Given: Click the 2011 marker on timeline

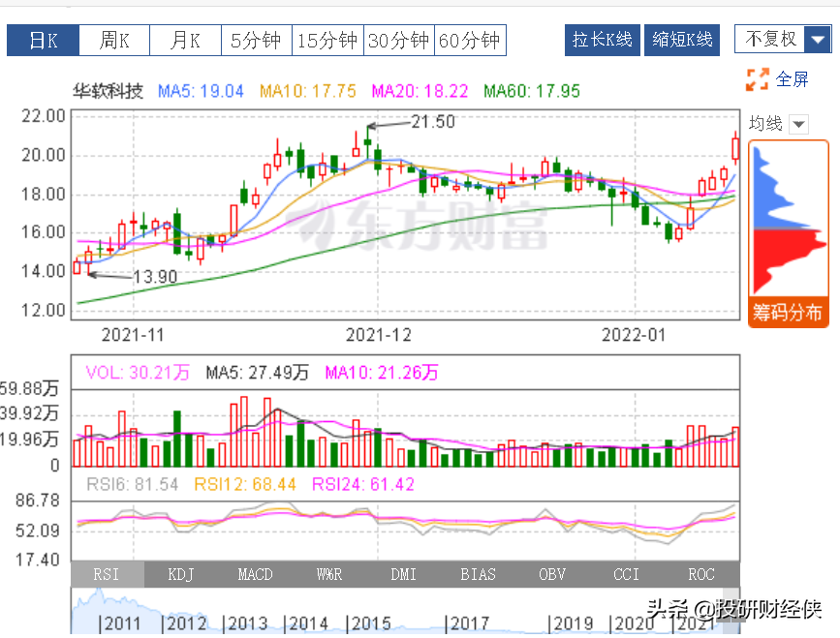Looking at the screenshot, I should pos(119,623).
